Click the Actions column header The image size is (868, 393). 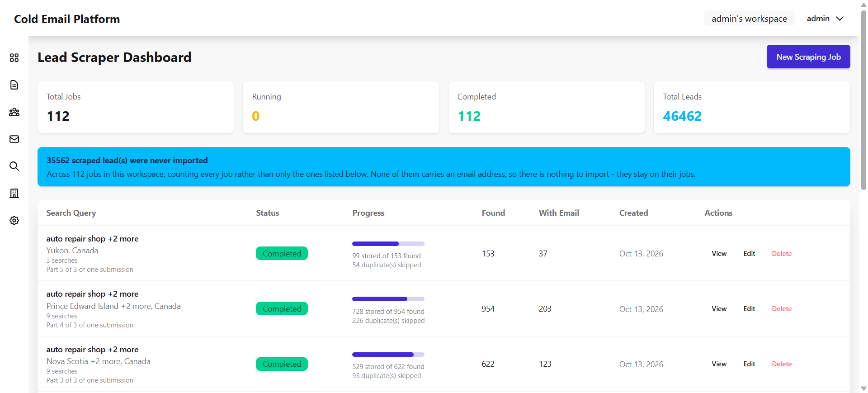718,213
